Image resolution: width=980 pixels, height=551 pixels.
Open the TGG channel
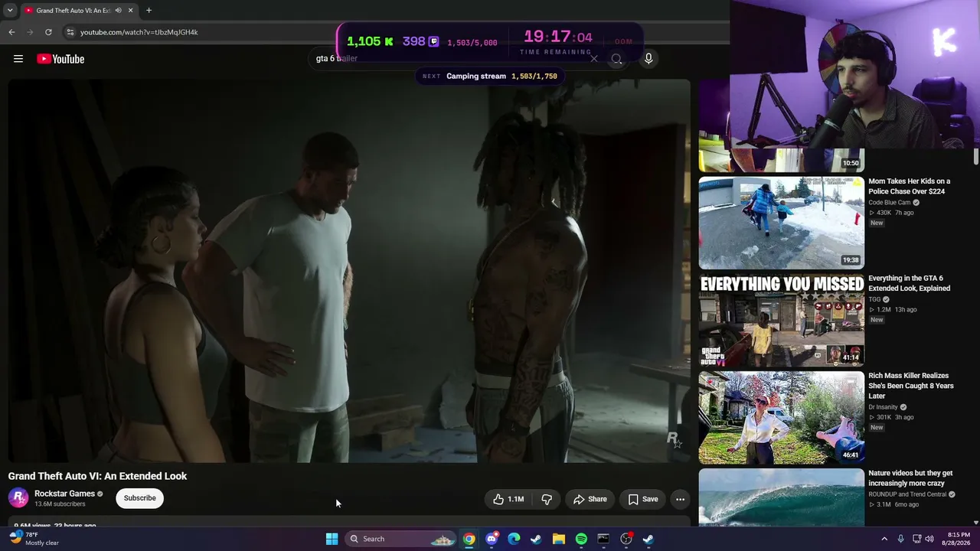tap(874, 299)
